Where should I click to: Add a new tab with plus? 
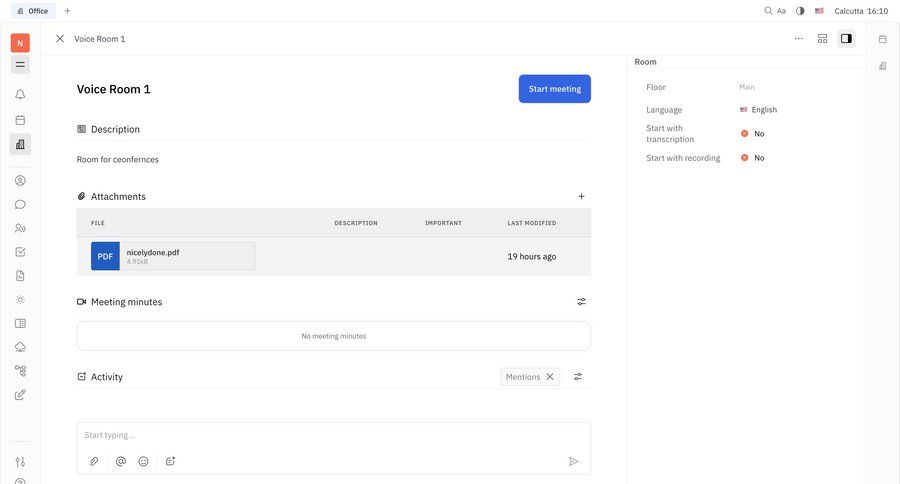[x=67, y=11]
